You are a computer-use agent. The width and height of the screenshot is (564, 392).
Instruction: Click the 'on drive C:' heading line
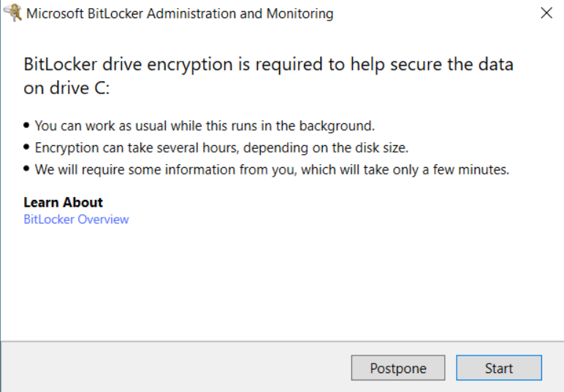[66, 88]
